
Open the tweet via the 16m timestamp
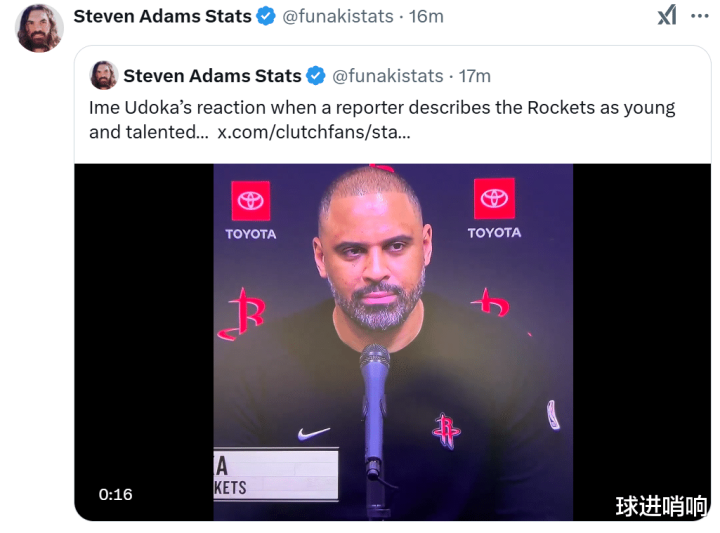(x=427, y=16)
